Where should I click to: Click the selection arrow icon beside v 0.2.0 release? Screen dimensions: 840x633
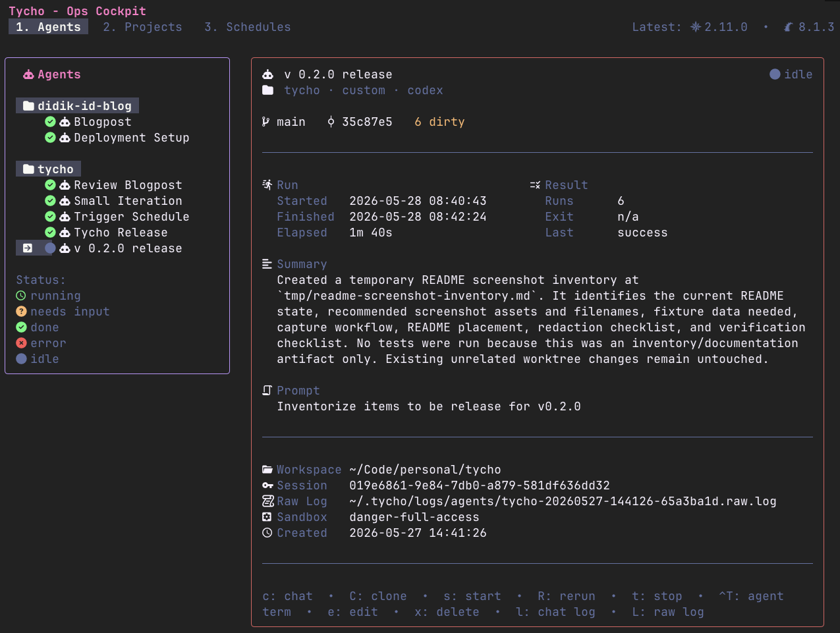click(28, 248)
